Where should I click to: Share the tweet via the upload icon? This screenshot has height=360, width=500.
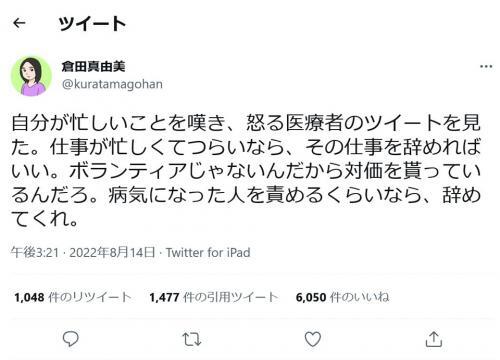(434, 339)
